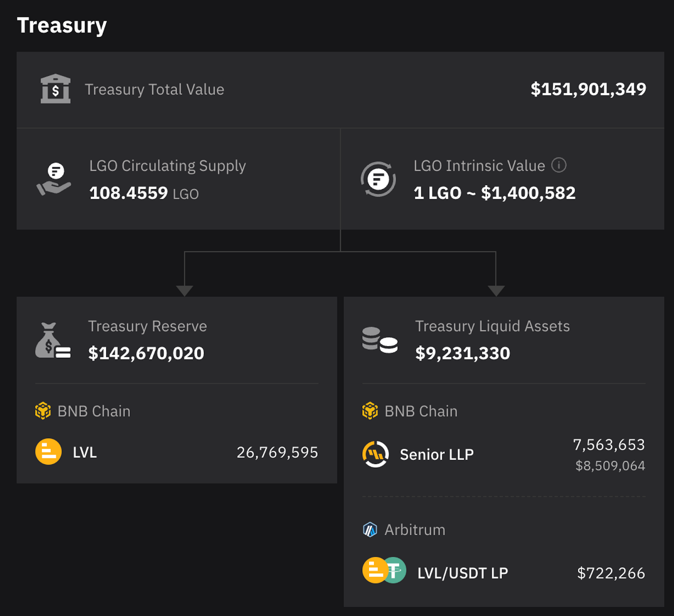Click the LVL/USDT LP pair icon
Image resolution: width=674 pixels, height=616 pixels.
point(384,570)
